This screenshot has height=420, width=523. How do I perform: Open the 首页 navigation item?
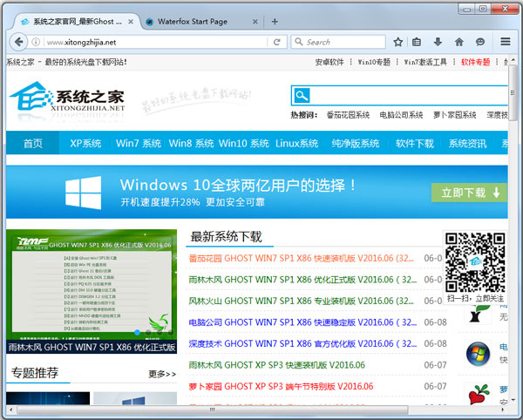pos(33,143)
